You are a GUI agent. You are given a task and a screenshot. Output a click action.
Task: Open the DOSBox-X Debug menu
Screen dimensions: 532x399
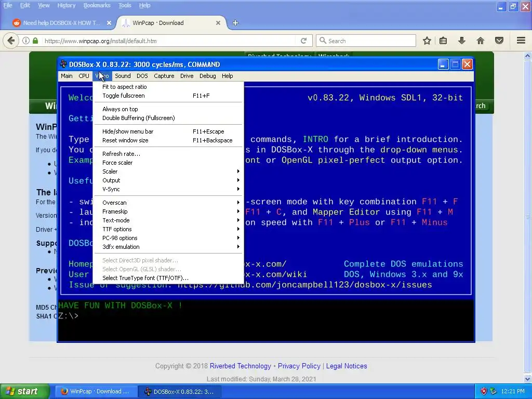(208, 76)
